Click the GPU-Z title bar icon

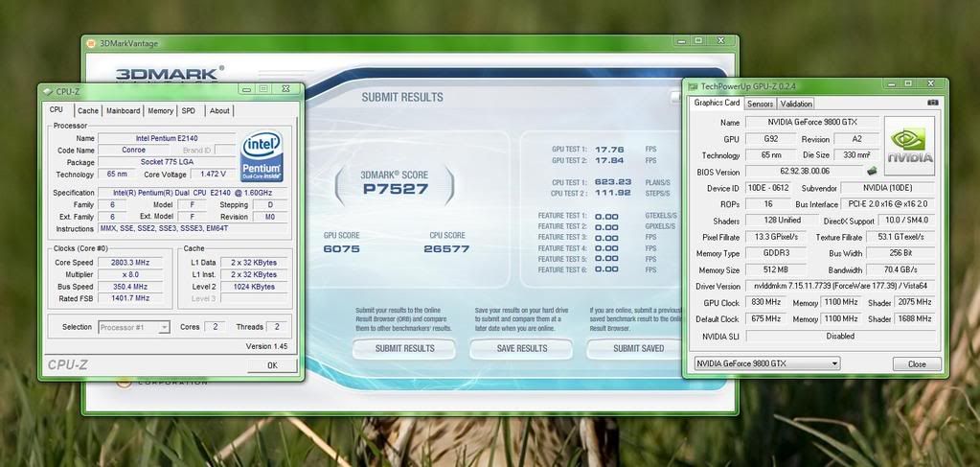[x=693, y=86]
